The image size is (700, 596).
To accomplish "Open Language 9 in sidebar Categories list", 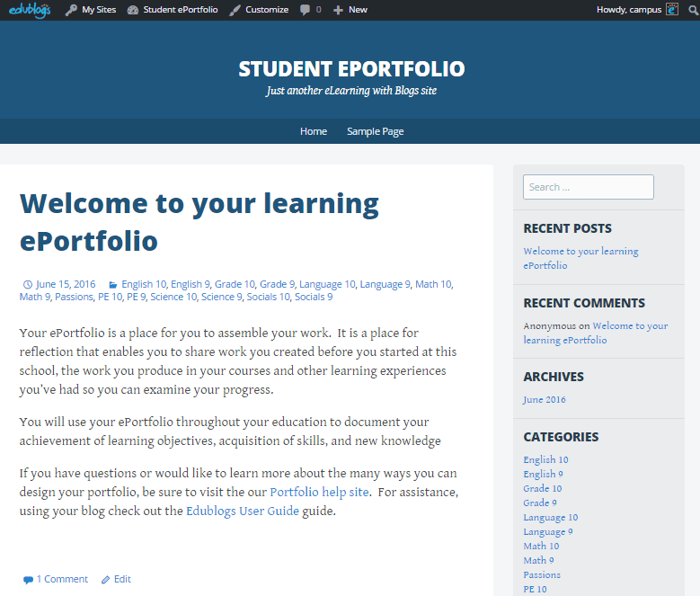I will (x=548, y=531).
